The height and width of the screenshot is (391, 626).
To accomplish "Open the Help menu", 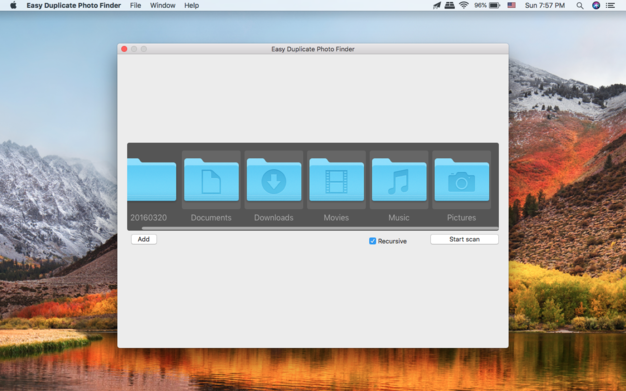I will (192, 6).
